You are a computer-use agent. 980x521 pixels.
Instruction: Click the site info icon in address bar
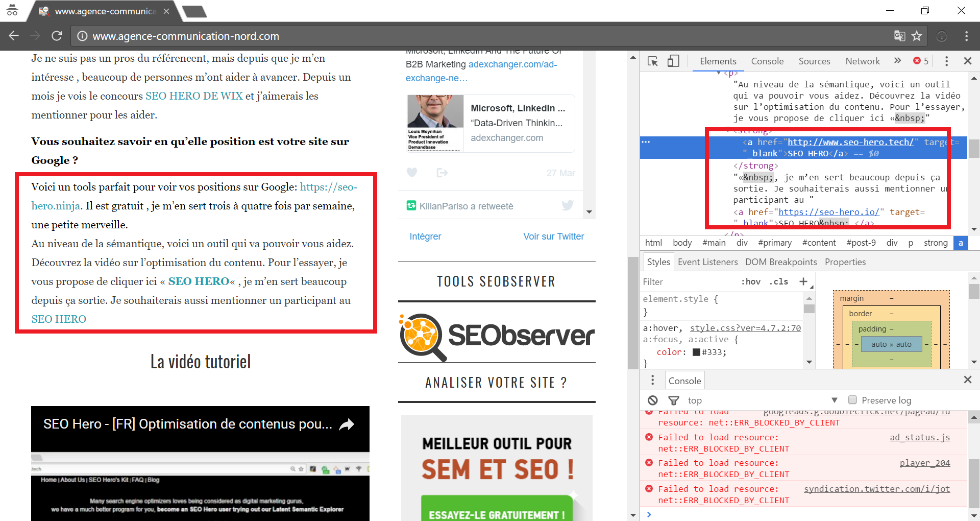click(82, 36)
